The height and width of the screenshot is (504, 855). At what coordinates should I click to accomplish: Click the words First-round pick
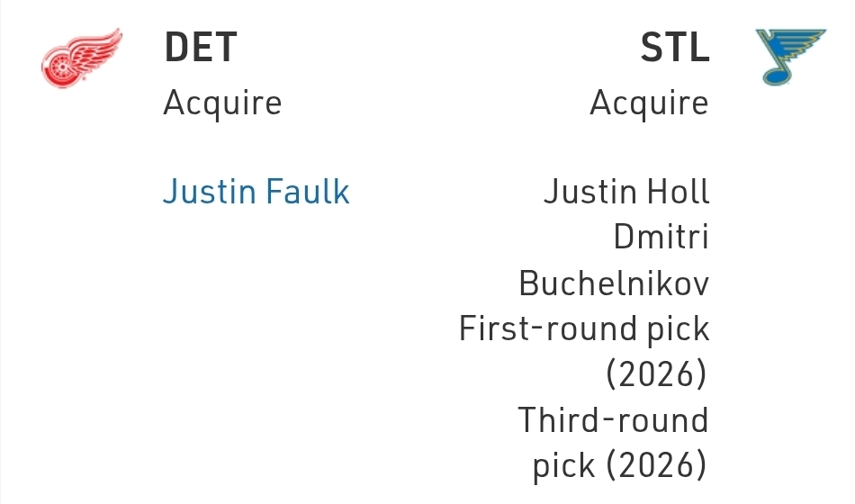tap(584, 329)
